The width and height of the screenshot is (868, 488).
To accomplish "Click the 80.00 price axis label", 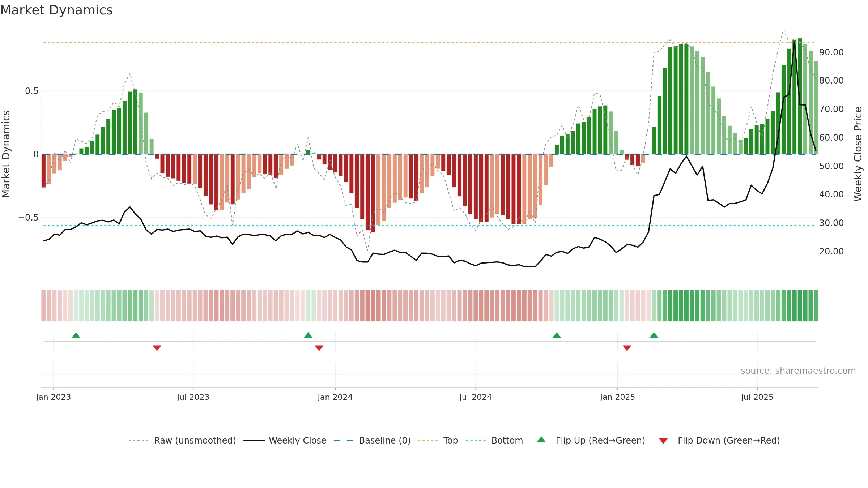I will 831,80.
